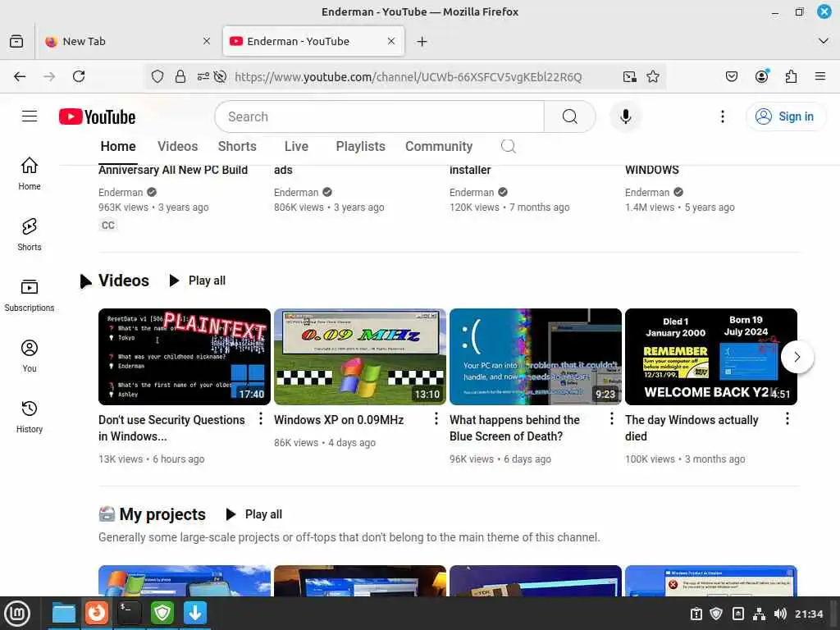Open Shorts in YouTube sidebar
840x630 pixels.
[30, 235]
